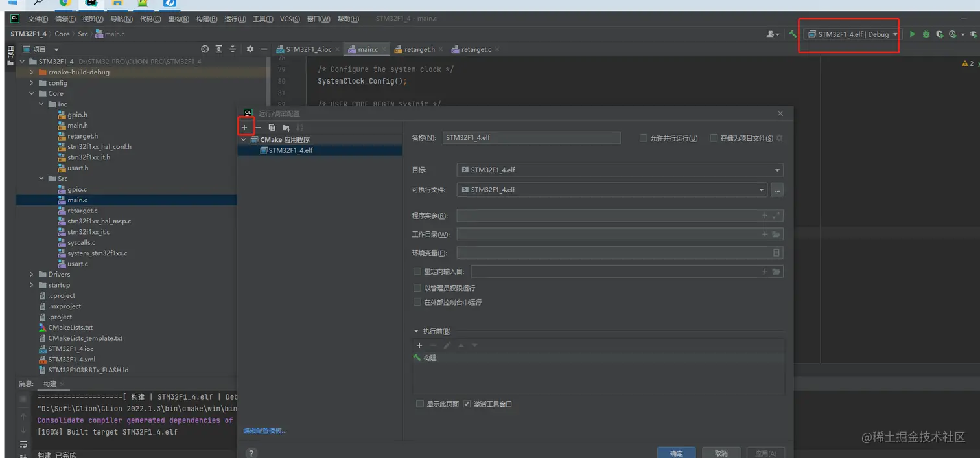
Task: Open the STM32F1_4.elf Debug configuration dropdown
Action: point(852,34)
